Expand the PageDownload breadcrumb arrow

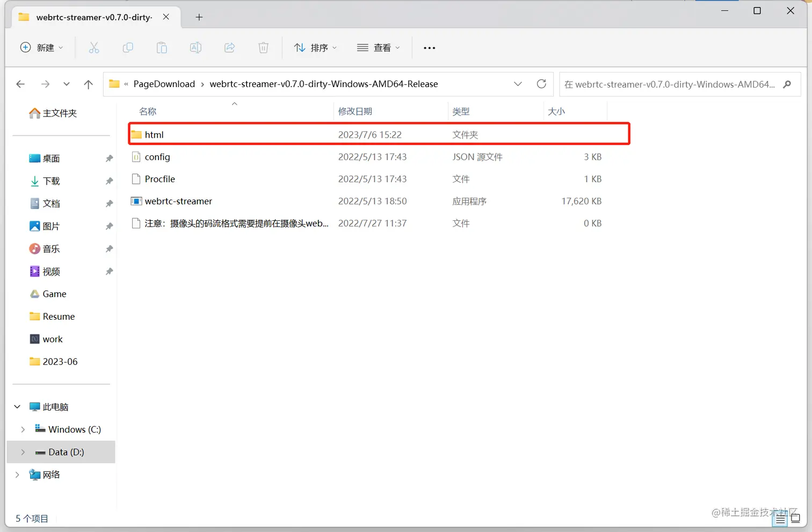click(202, 84)
